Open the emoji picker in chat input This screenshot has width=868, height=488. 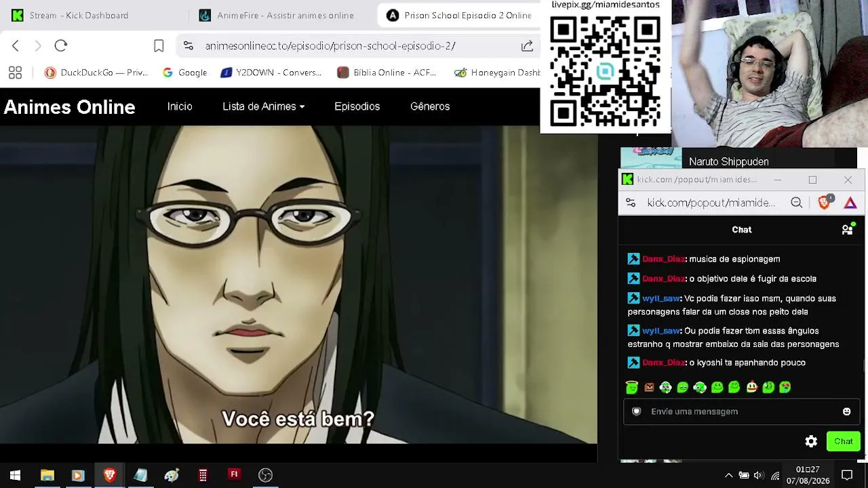(846, 411)
